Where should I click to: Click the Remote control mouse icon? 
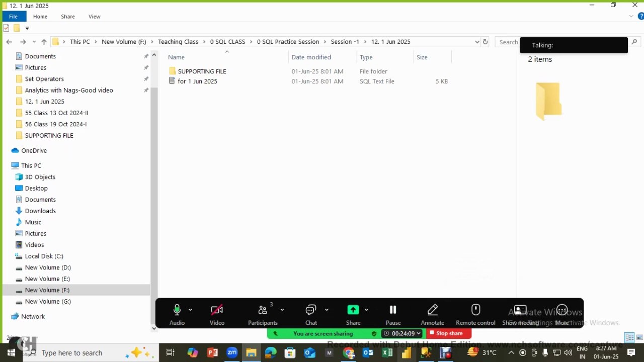click(x=475, y=310)
